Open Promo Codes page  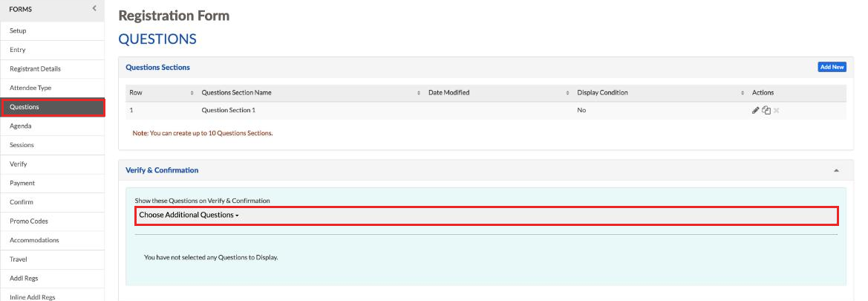pyautogui.click(x=52, y=221)
